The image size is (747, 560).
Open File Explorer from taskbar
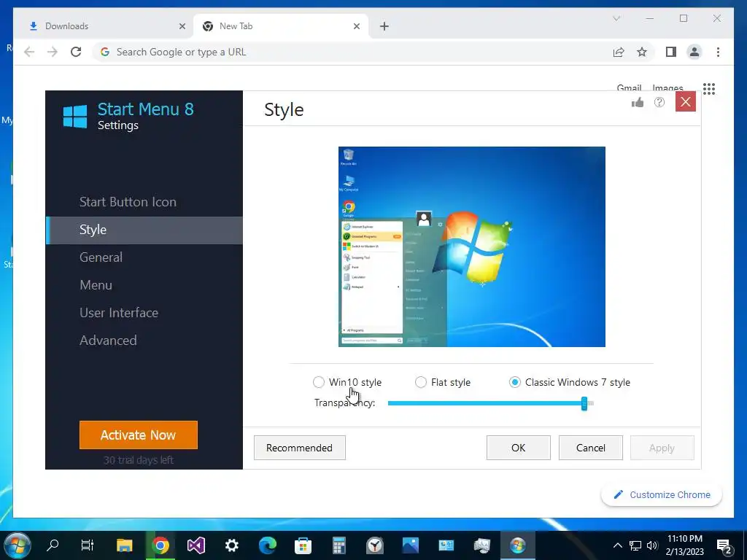coord(124,545)
